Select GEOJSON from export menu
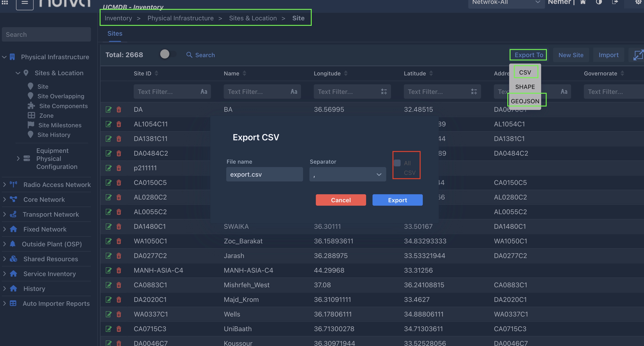The height and width of the screenshot is (346, 644). tap(525, 101)
